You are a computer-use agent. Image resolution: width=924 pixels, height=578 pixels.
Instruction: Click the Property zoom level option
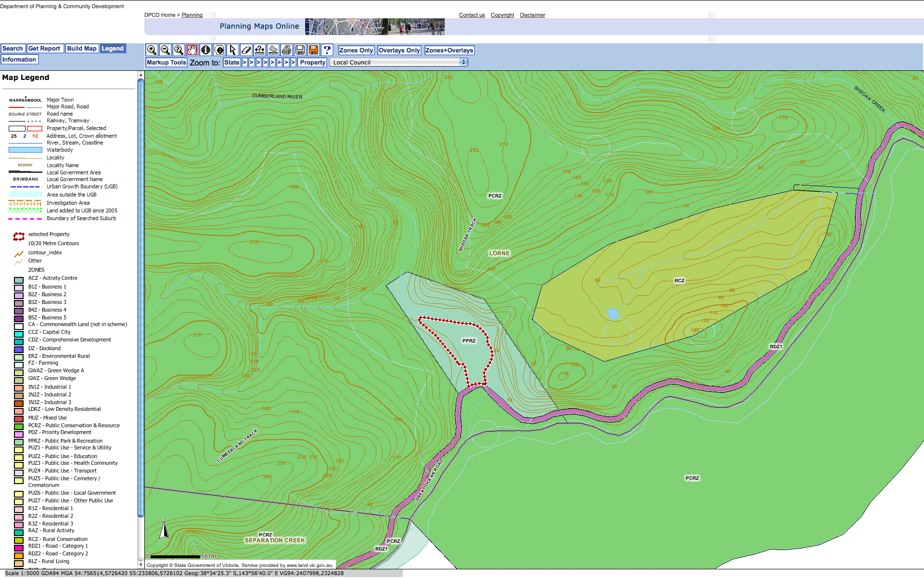pos(313,62)
